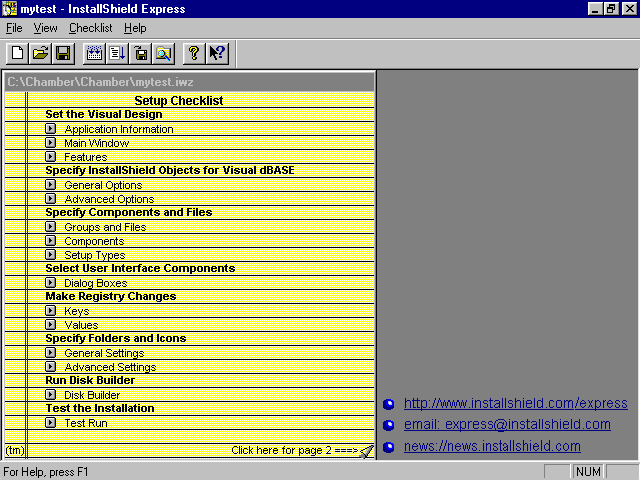The width and height of the screenshot is (640, 480).
Task: Select the Setup Types checklist item
Action: pyautogui.click(x=95, y=255)
